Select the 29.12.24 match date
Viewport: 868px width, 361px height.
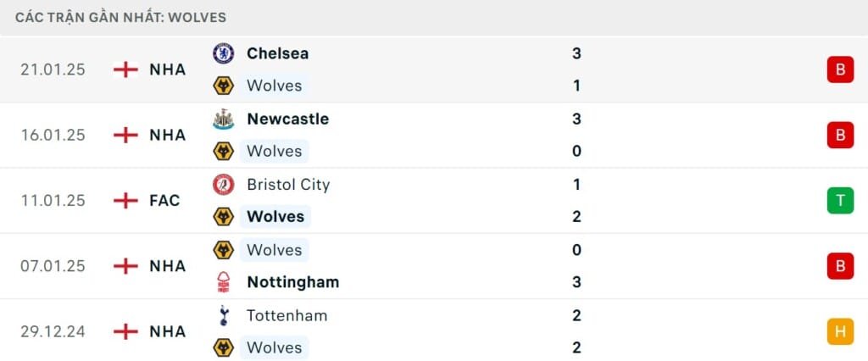coord(53,331)
